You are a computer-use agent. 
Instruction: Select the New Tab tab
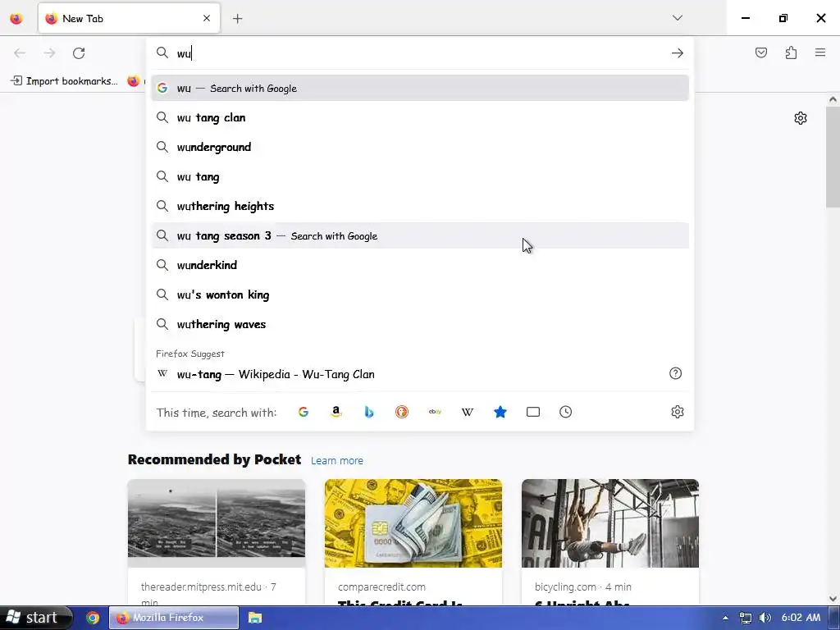(129, 18)
